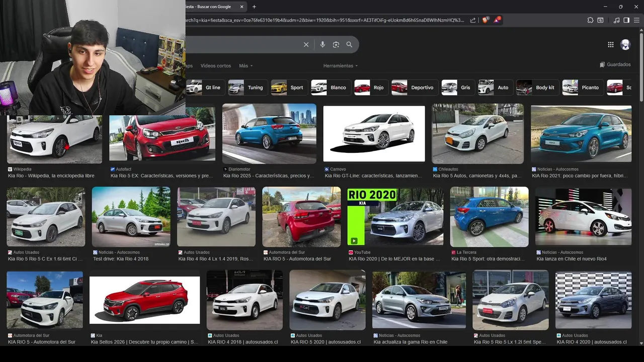Switch to Videos cortos tab
The height and width of the screenshot is (362, 644).
(x=216, y=66)
